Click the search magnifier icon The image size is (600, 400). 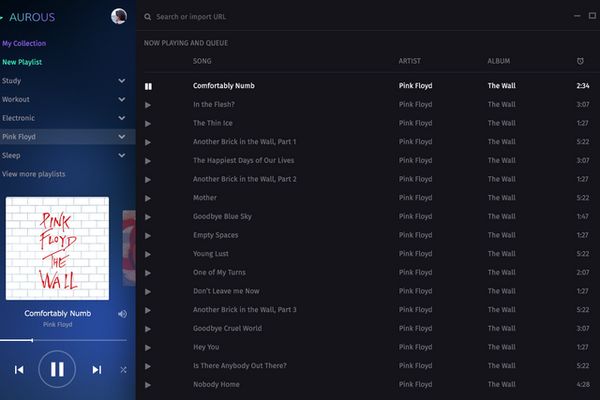click(x=147, y=17)
